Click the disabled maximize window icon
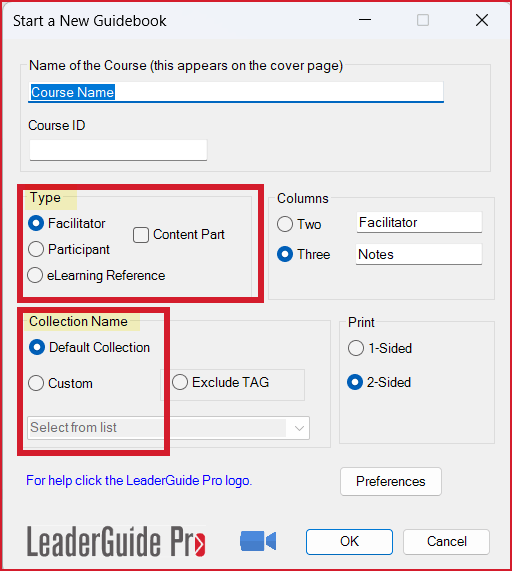The height and width of the screenshot is (571, 512). coord(423,20)
